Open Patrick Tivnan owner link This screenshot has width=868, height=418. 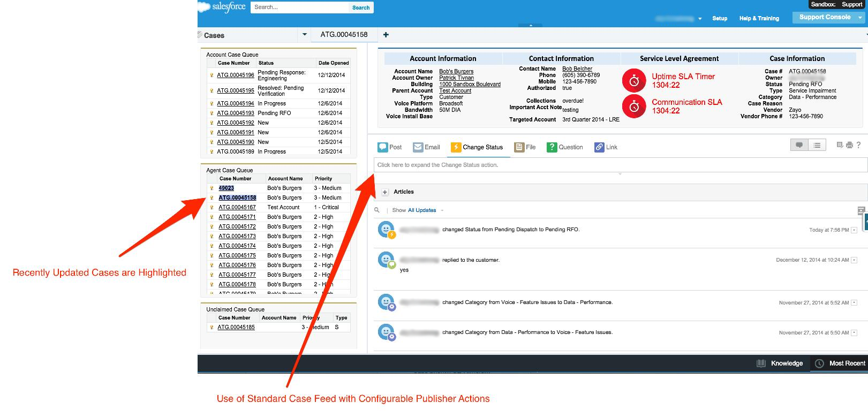point(457,78)
